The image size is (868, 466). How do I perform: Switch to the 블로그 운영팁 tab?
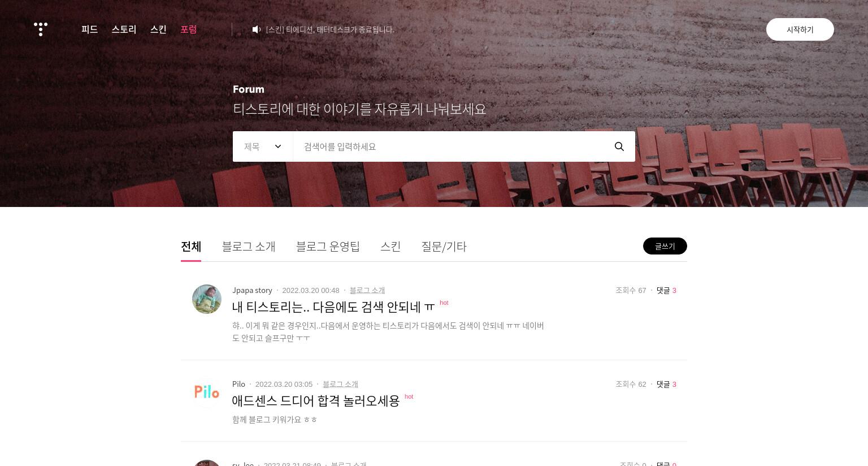click(x=328, y=247)
